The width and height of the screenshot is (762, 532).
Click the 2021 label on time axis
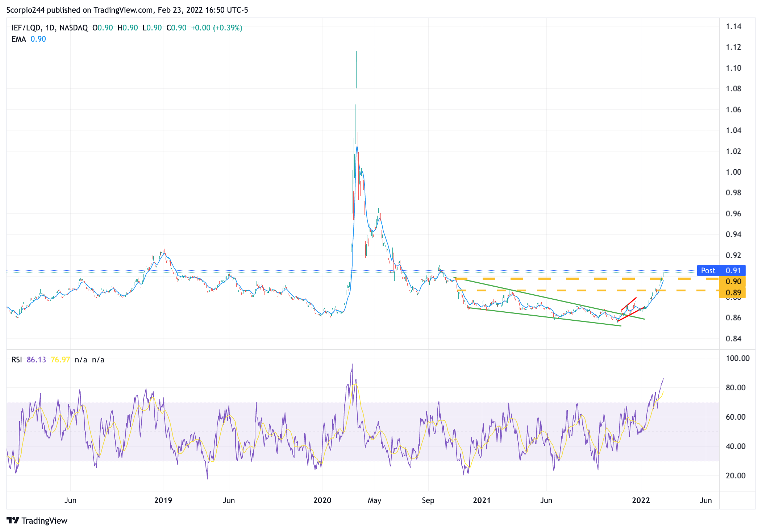click(x=482, y=500)
